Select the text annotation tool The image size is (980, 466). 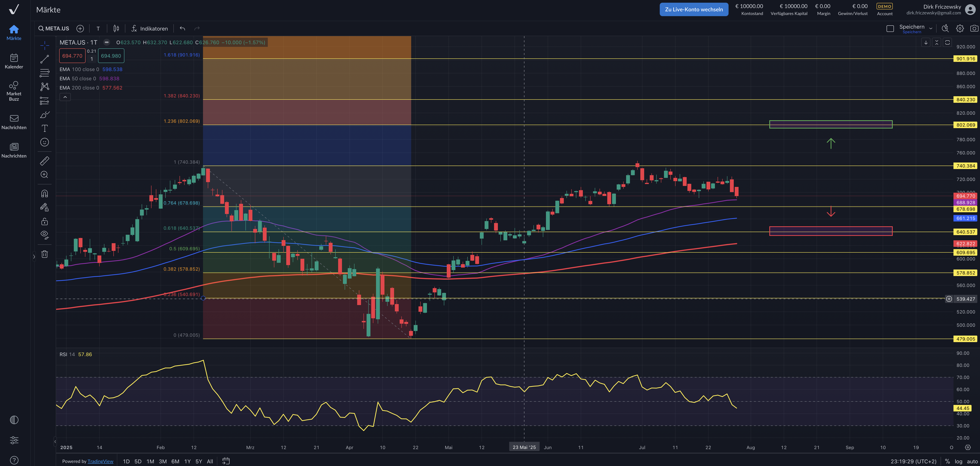pyautogui.click(x=45, y=129)
